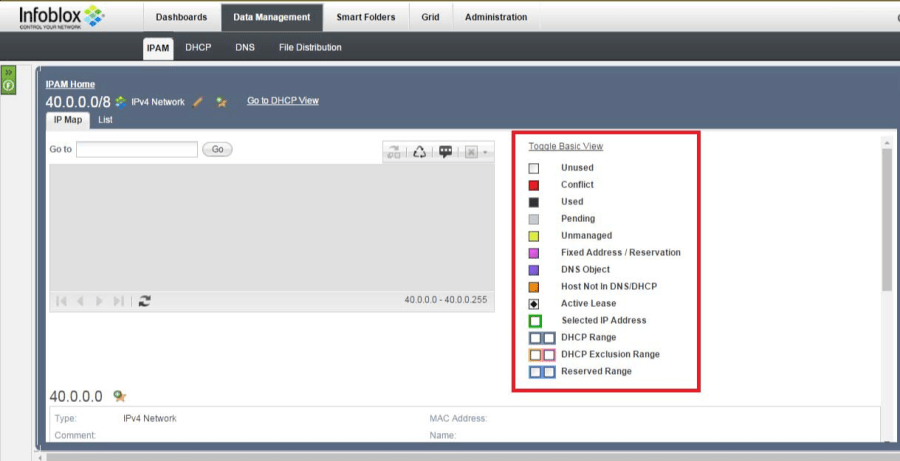900x461 pixels.
Task: Open the delete dropdown arrow
Action: (486, 153)
